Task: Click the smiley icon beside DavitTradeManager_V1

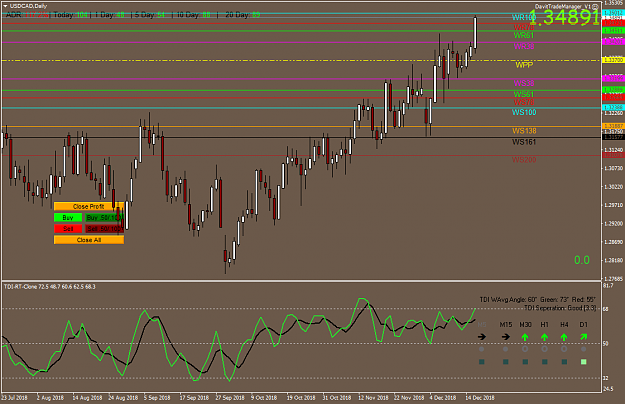Action: (595, 6)
